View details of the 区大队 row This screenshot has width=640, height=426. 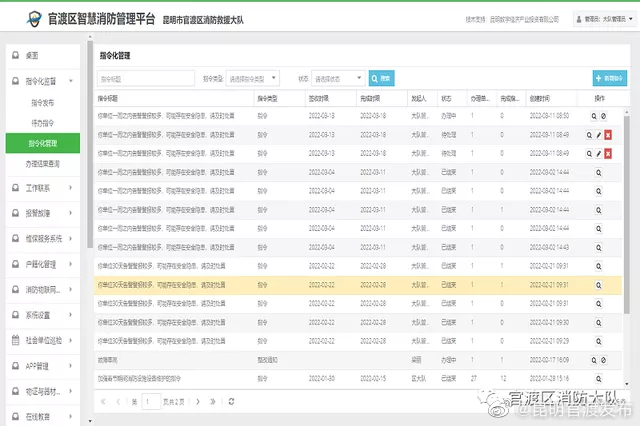click(x=598, y=379)
